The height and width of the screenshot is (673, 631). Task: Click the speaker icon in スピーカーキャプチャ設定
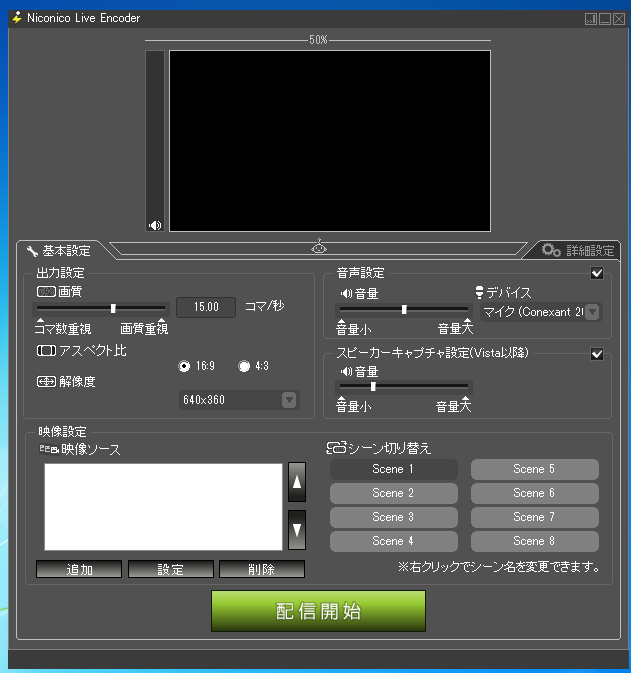[x=346, y=371]
